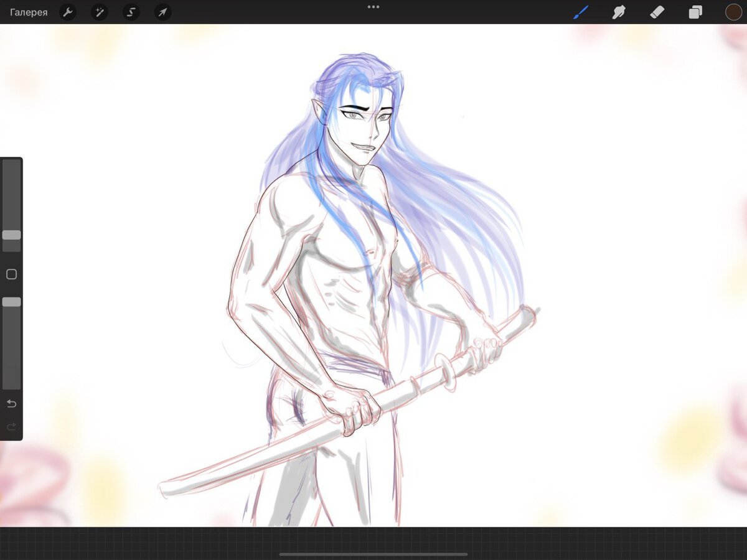
Task: Tap the square modify button on sidebar
Action: 11,274
